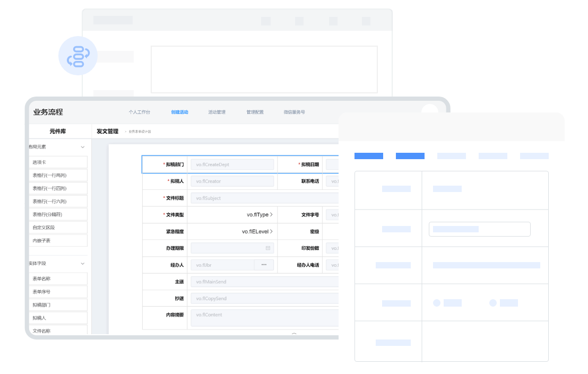Viewport: 588px width, 374px height.
Task: Click the ellipsis button beside 经办人 field
Action: pyautogui.click(x=264, y=265)
